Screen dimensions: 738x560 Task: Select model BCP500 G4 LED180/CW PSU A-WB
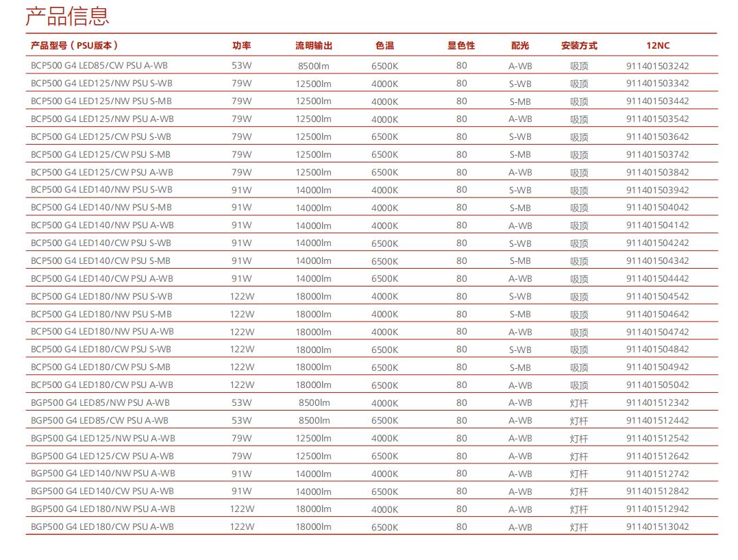click(101, 385)
